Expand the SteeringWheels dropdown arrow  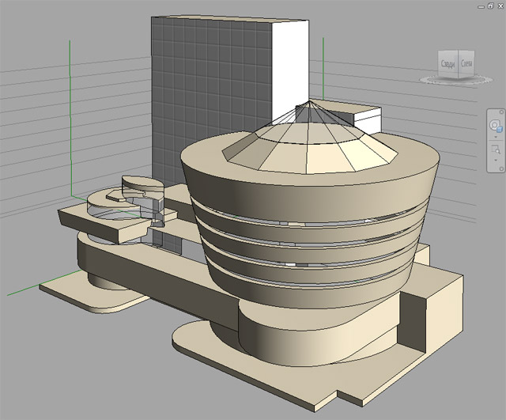[x=496, y=137]
